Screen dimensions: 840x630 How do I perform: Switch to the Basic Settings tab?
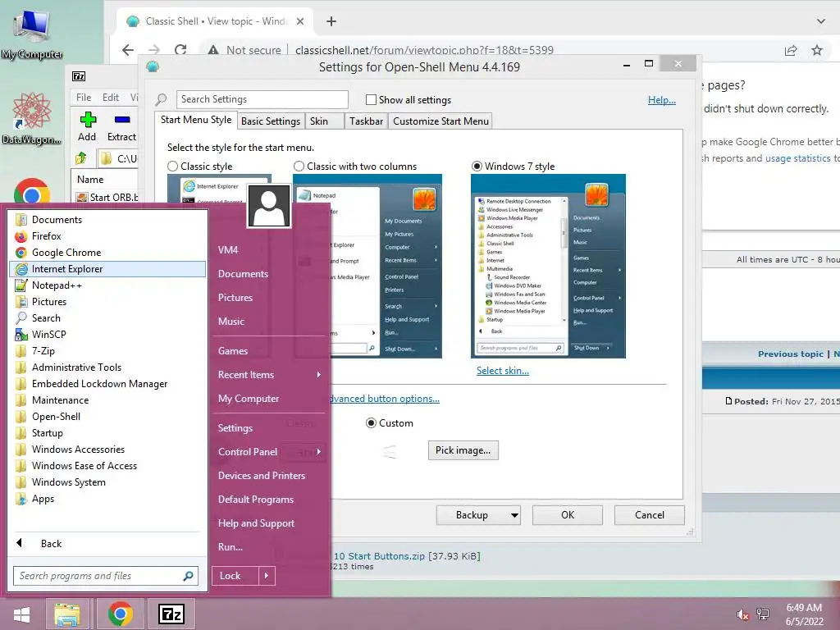tap(271, 121)
